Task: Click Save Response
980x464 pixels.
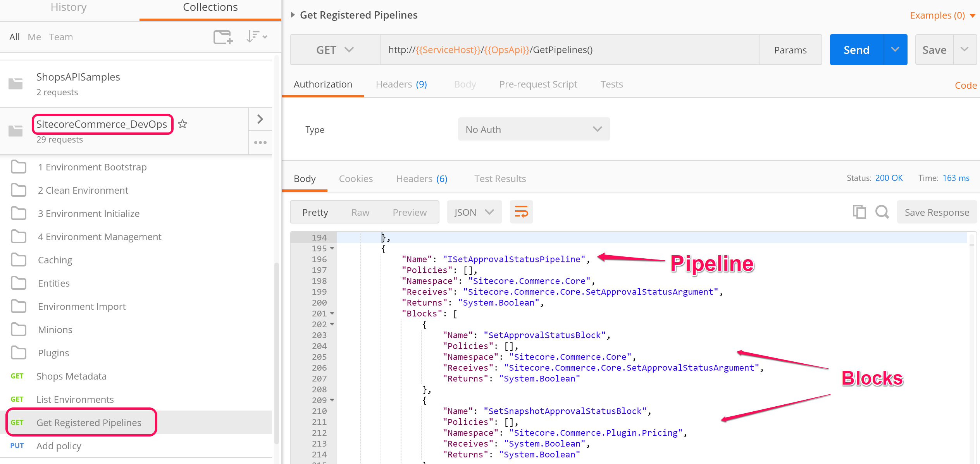Action: click(x=937, y=212)
